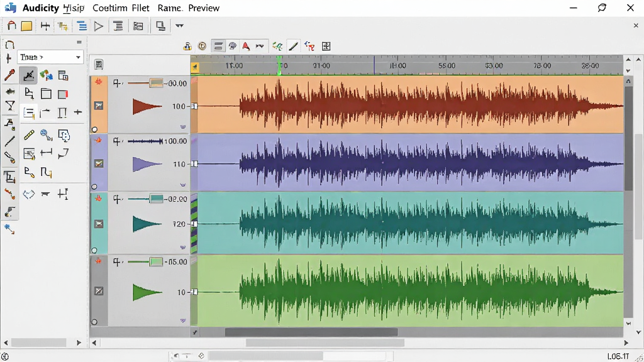This screenshot has width=644, height=362.
Task: Click the yellow square icon in top toolbar
Action: coord(26,26)
